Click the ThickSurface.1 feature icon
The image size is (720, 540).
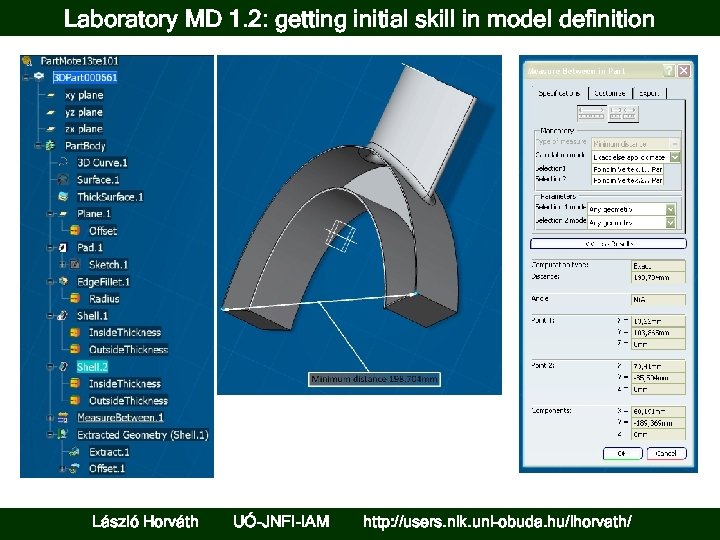(x=63, y=197)
